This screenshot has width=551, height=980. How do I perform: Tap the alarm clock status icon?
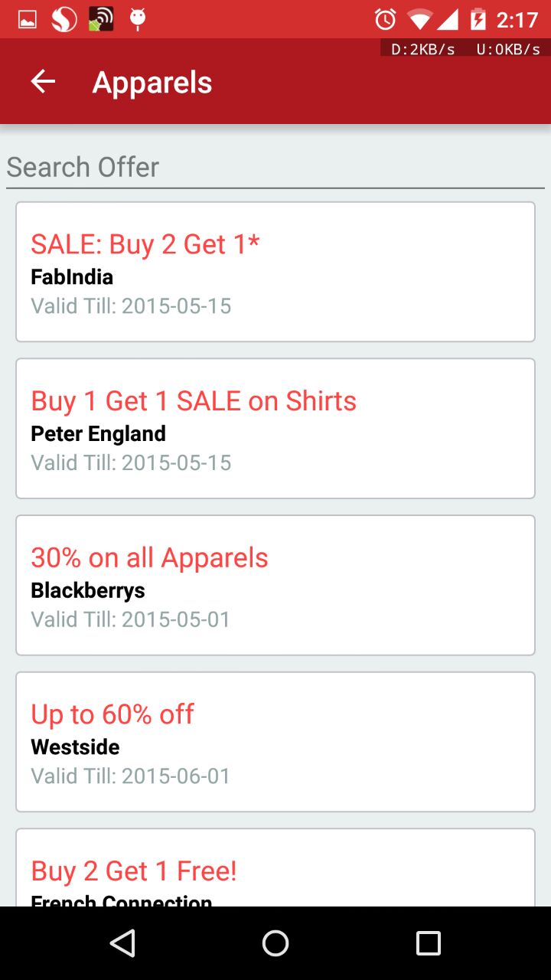(x=385, y=19)
